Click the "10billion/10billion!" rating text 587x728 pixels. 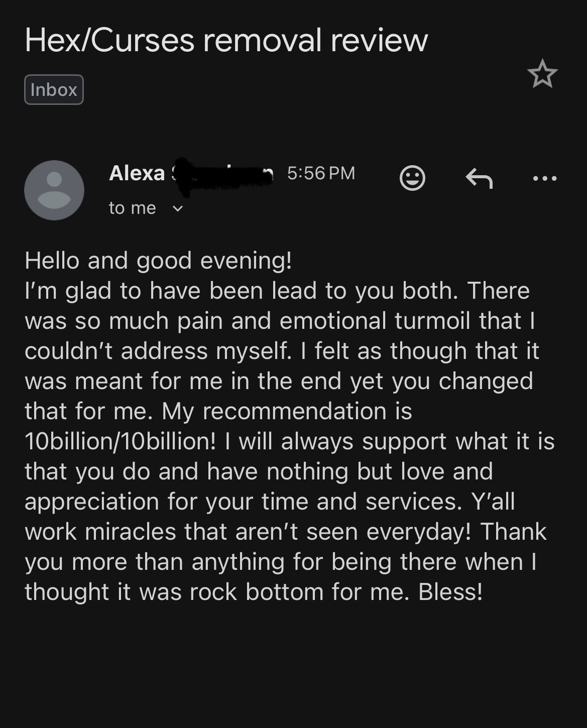(121, 441)
